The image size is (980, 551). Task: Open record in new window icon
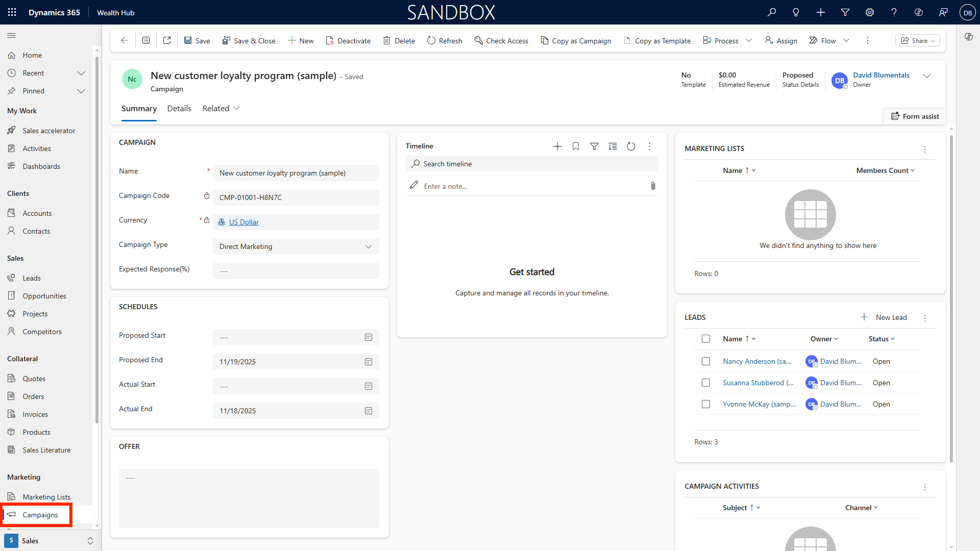pos(167,41)
